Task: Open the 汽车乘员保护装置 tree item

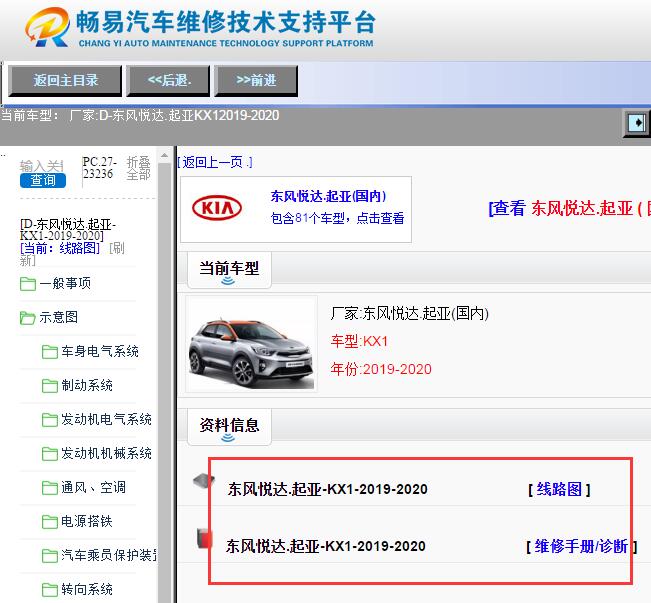Action: pyautogui.click(x=109, y=555)
